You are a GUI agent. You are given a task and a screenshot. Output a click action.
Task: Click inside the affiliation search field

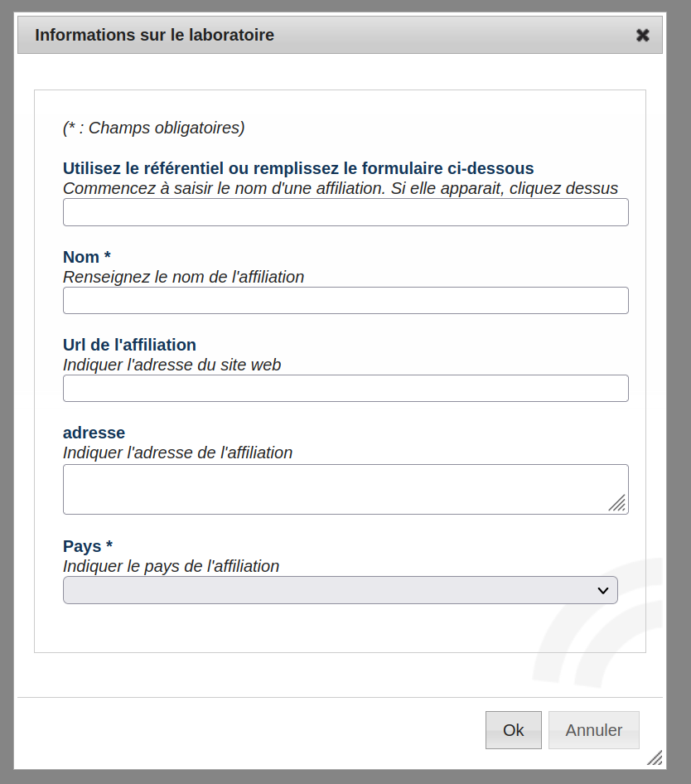pyautogui.click(x=345, y=212)
